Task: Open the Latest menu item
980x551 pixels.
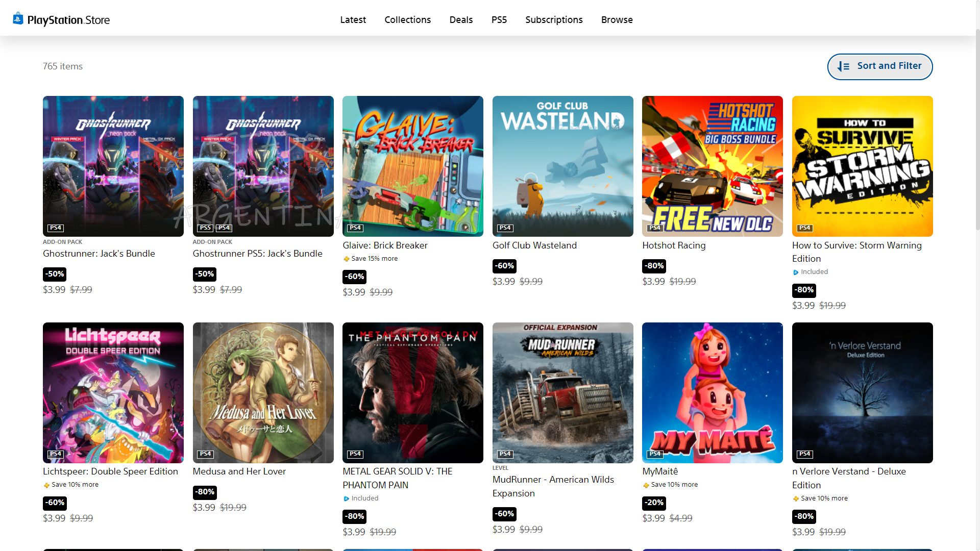Action: tap(353, 19)
